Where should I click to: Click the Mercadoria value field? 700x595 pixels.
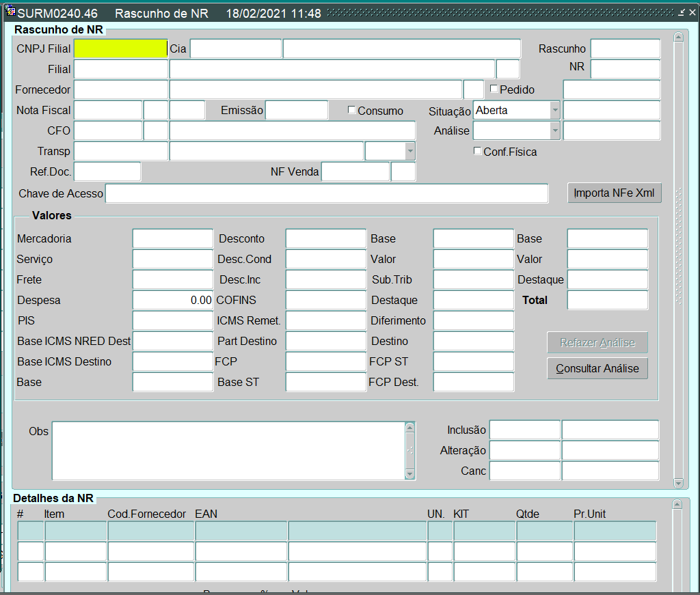[x=173, y=238]
